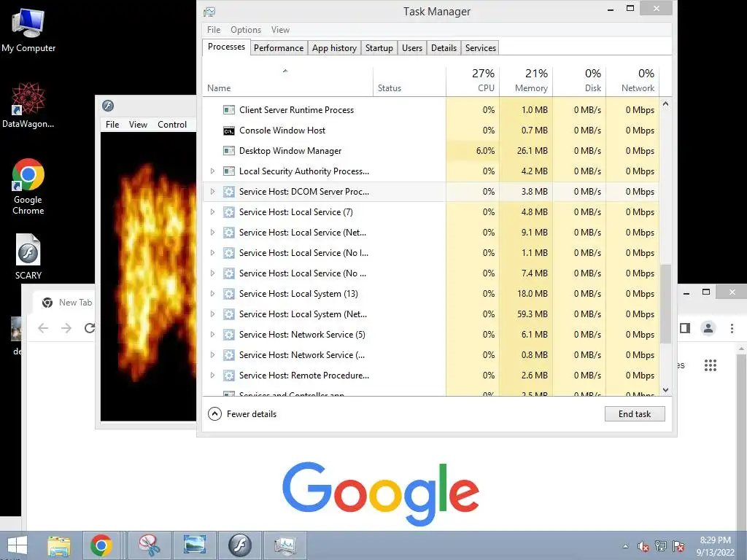Expand Service Host: Local System (13)
The image size is (747, 560).
[212, 294]
